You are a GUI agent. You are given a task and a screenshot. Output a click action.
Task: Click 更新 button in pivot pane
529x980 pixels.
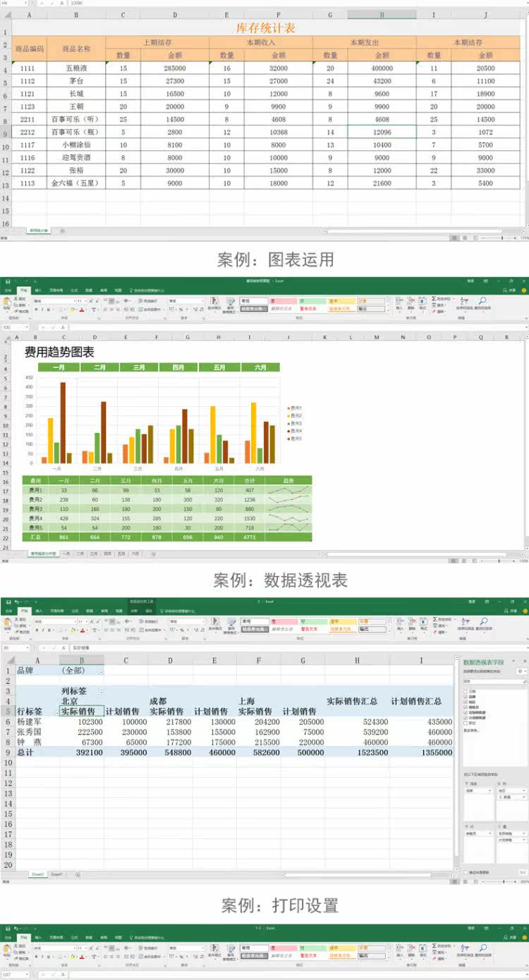(x=523, y=872)
